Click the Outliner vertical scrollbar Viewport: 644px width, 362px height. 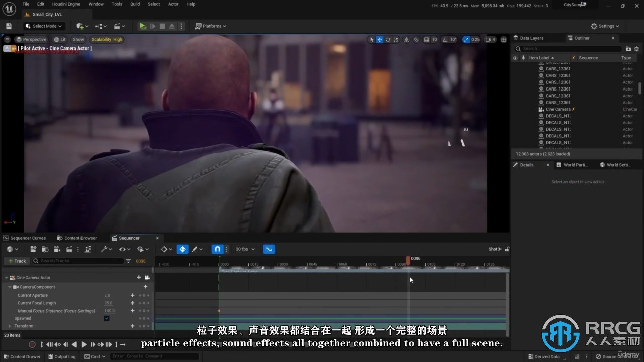[640, 88]
